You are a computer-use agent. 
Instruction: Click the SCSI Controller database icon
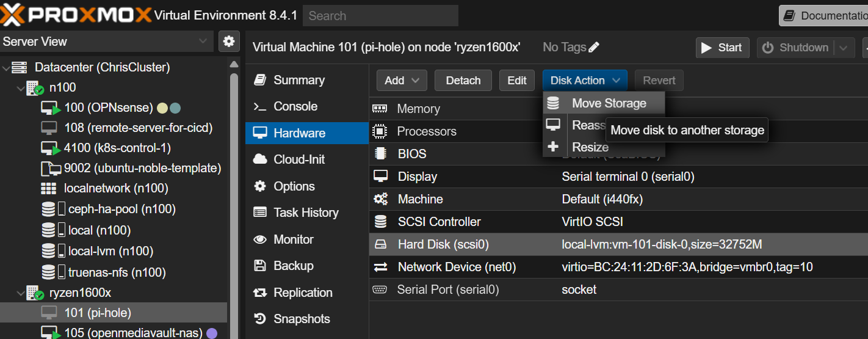pos(380,222)
